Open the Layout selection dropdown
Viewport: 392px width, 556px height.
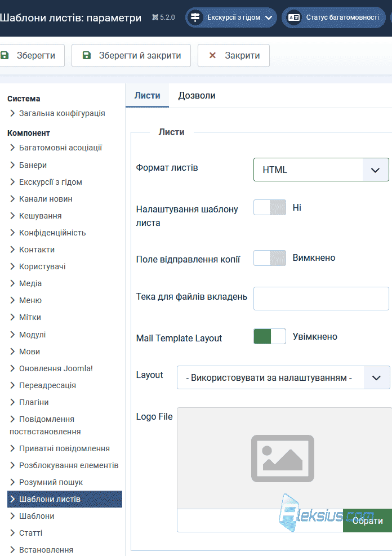pyautogui.click(x=283, y=377)
